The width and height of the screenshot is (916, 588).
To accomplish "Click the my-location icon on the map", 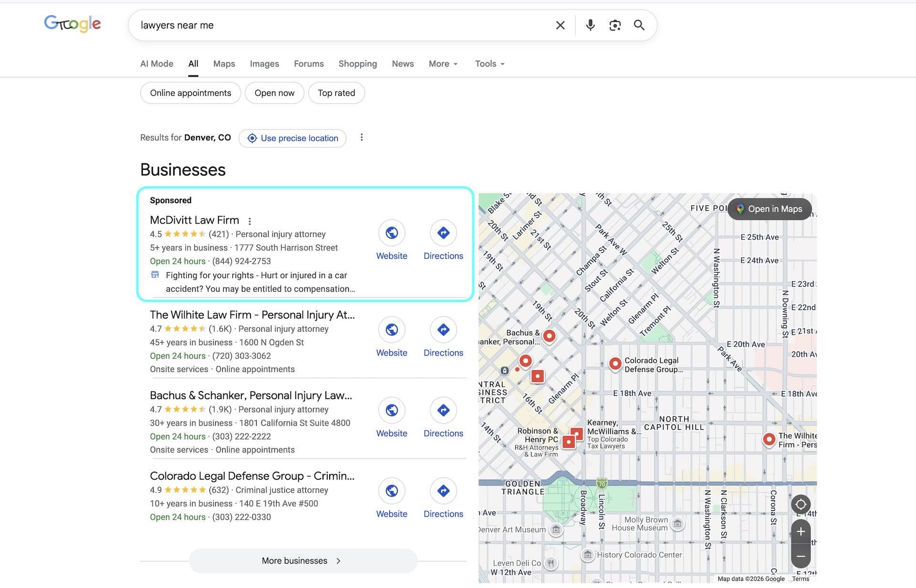I will 801,505.
